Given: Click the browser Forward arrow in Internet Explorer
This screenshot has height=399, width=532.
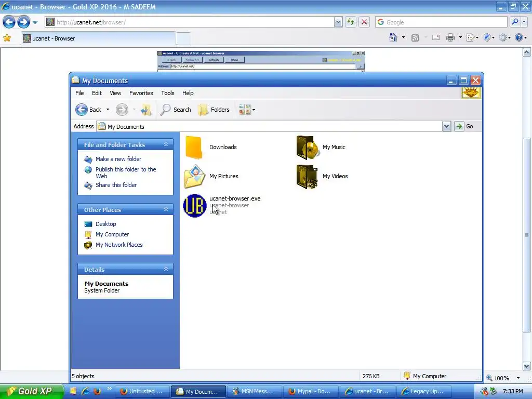Looking at the screenshot, I should [23, 22].
